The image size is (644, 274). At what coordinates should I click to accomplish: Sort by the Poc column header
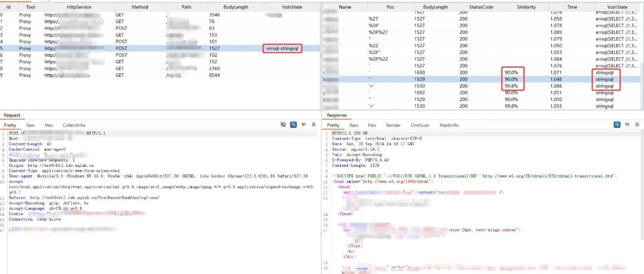390,7
